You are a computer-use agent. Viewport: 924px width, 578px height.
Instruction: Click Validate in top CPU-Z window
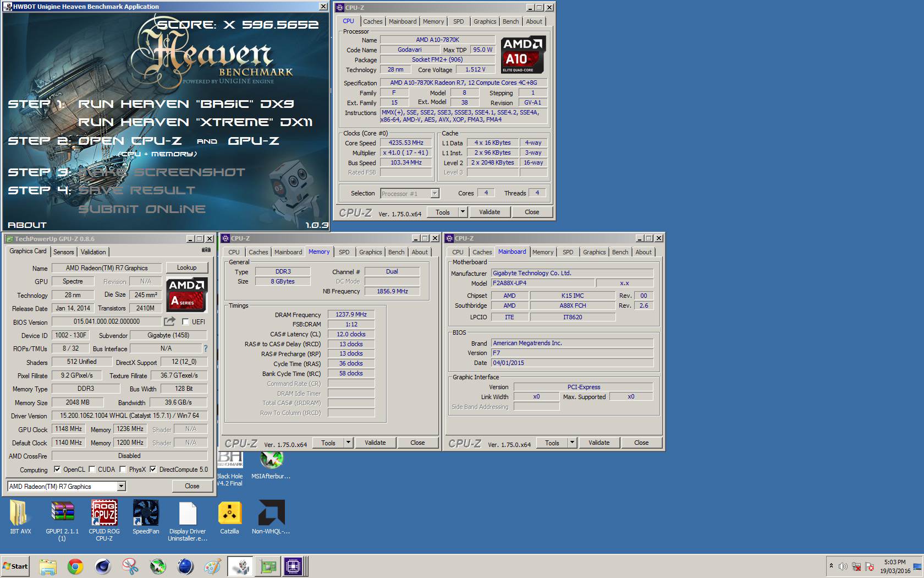(490, 212)
